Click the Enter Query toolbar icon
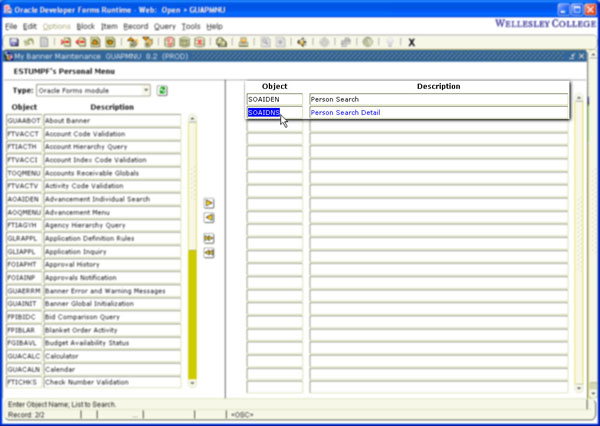600x426 pixels. pos(169,42)
